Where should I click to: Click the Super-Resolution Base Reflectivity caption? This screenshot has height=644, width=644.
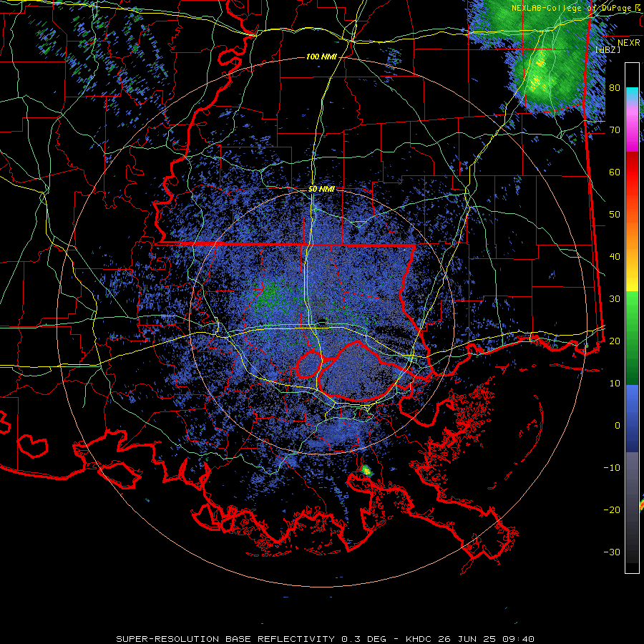click(325, 639)
